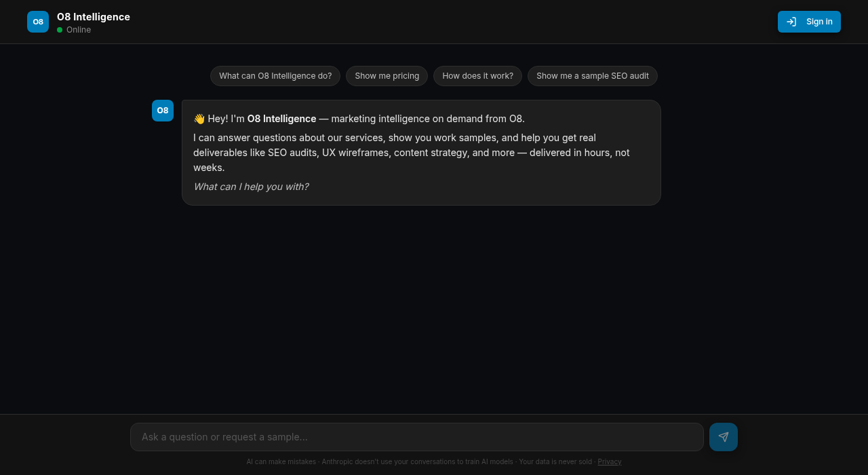This screenshot has height=475, width=868.
Task: Click the O8 Intelligence title in the header
Action: 94,17
